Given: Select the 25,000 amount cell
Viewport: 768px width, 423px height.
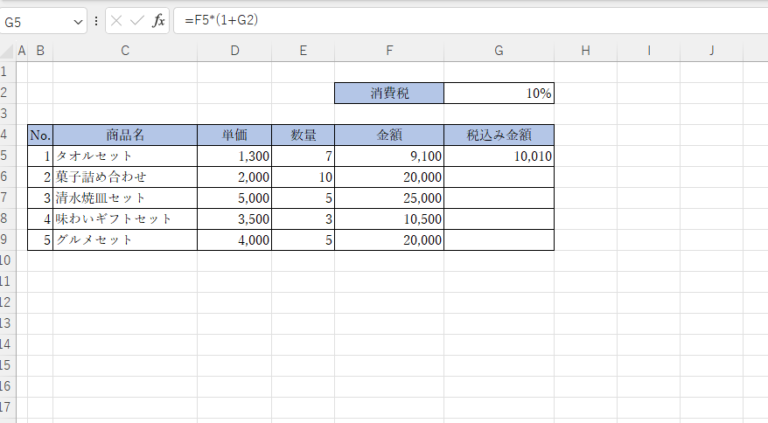Looking at the screenshot, I should pos(389,198).
